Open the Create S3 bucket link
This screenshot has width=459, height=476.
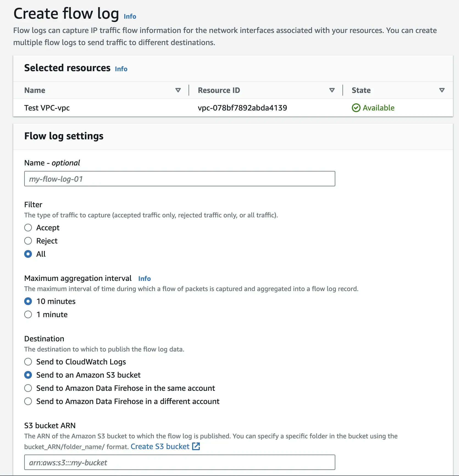[x=160, y=446]
